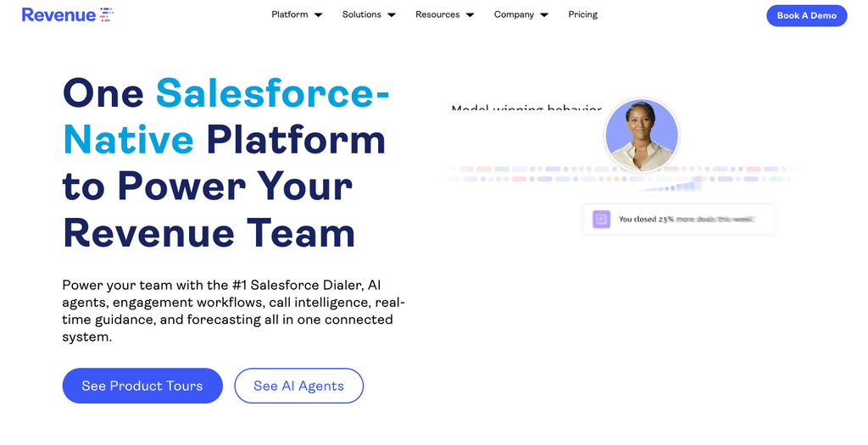
Task: Expand the Solutions dropdown arrow
Action: 392,15
